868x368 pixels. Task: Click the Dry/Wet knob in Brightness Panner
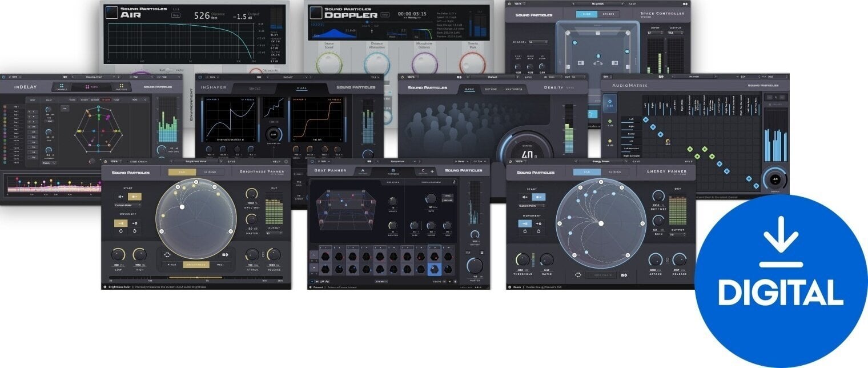click(251, 194)
